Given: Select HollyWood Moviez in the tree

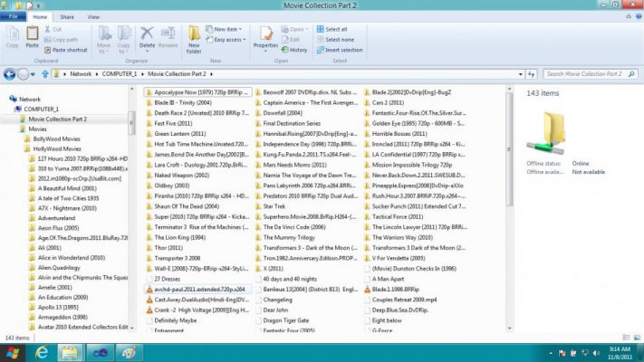Looking at the screenshot, I should point(57,148).
